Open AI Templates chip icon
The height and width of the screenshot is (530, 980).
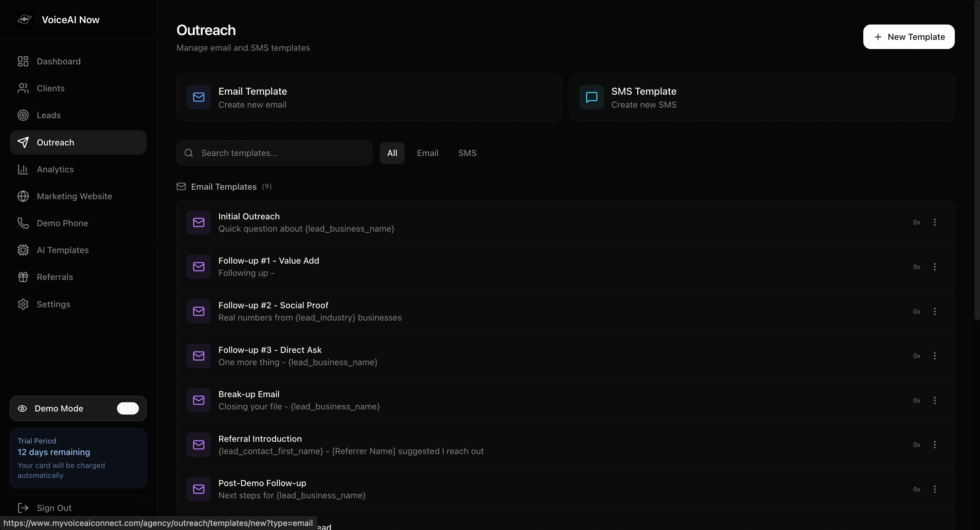23,250
